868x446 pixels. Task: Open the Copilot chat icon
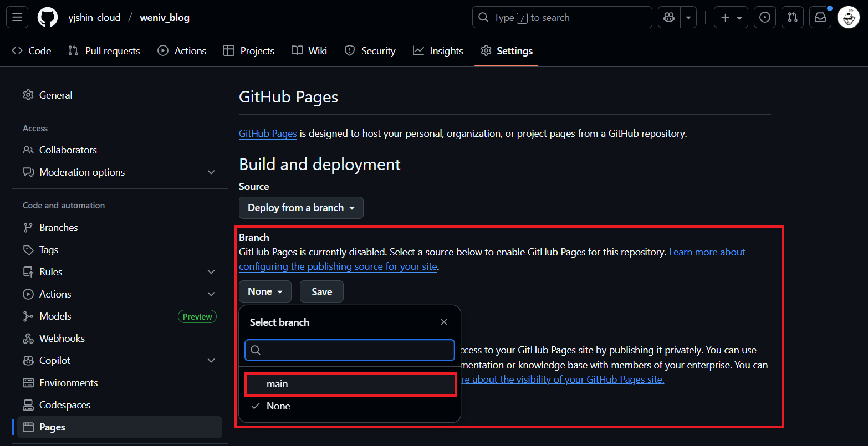669,18
